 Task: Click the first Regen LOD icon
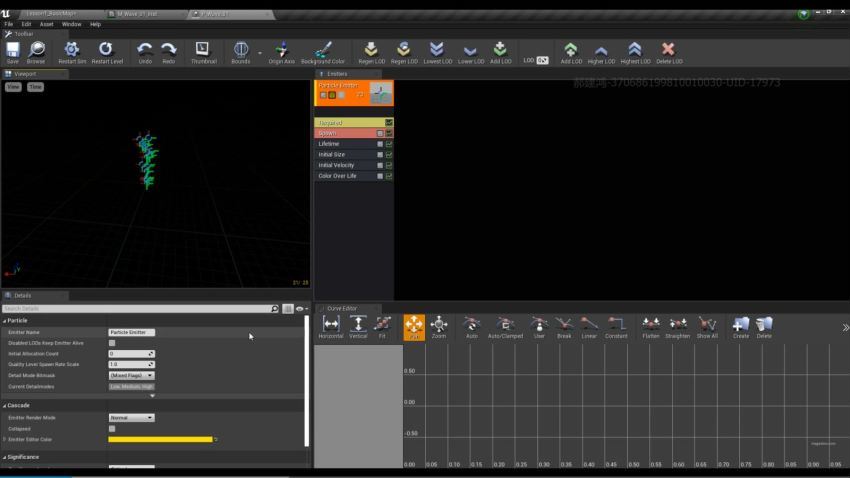click(x=371, y=52)
